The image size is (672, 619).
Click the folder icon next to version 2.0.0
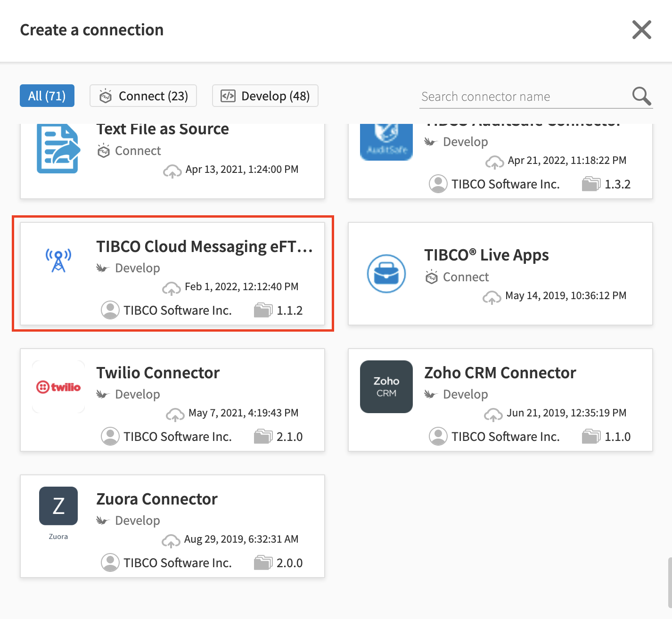(x=263, y=562)
